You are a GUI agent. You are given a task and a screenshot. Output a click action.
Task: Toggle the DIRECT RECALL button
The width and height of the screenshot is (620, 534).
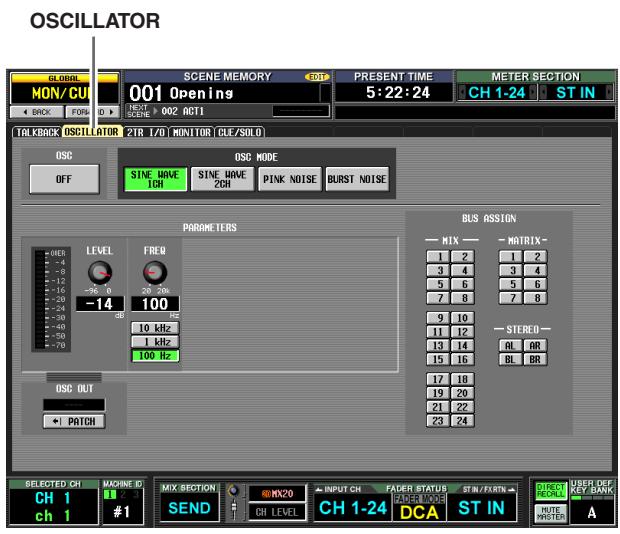550,491
